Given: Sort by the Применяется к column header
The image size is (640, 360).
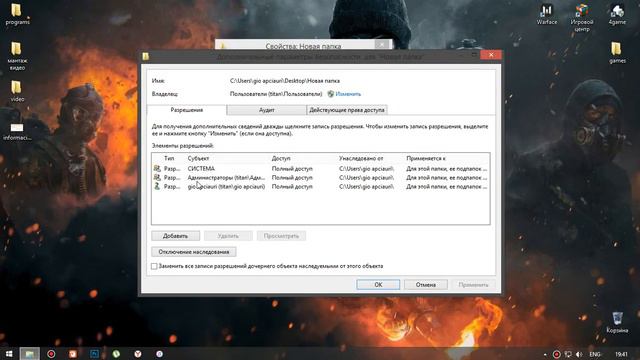Looking at the screenshot, I should [426, 158].
